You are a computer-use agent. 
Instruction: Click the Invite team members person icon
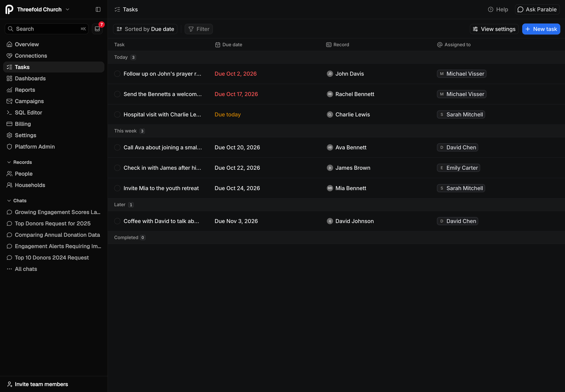tap(9, 384)
